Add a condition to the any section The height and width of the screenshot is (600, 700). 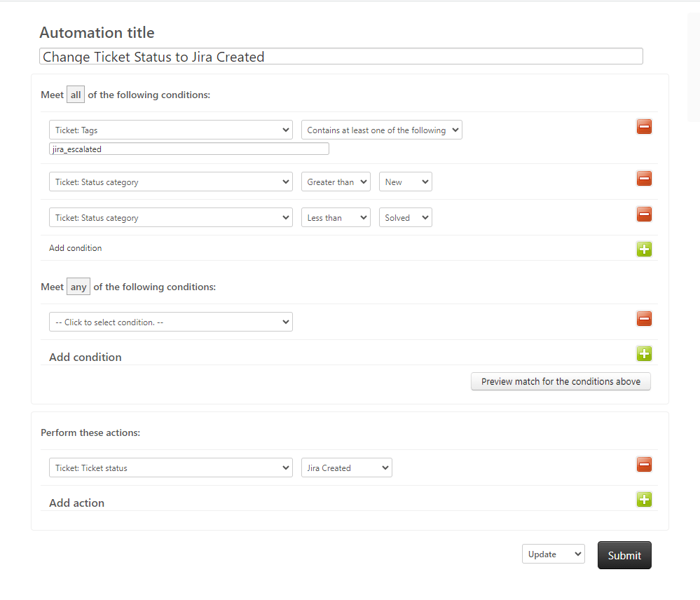[644, 353]
